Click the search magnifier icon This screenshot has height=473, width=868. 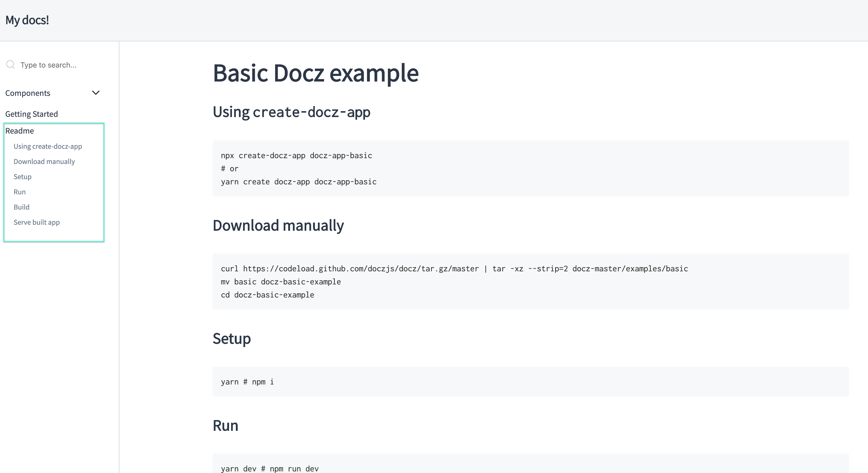coord(10,64)
